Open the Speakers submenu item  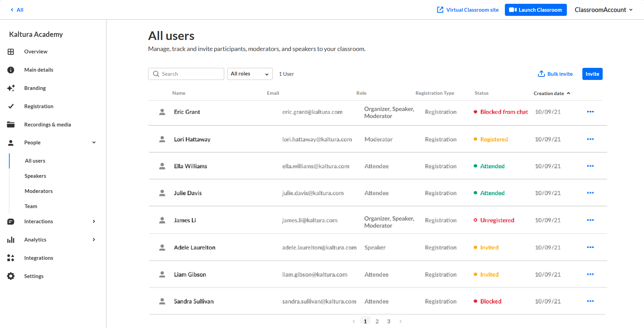pos(35,176)
